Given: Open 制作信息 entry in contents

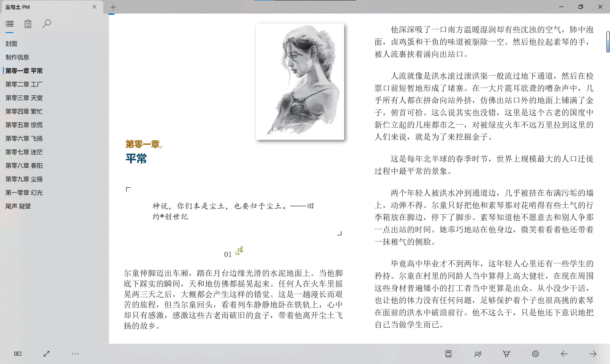Looking at the screenshot, I should 17,57.
